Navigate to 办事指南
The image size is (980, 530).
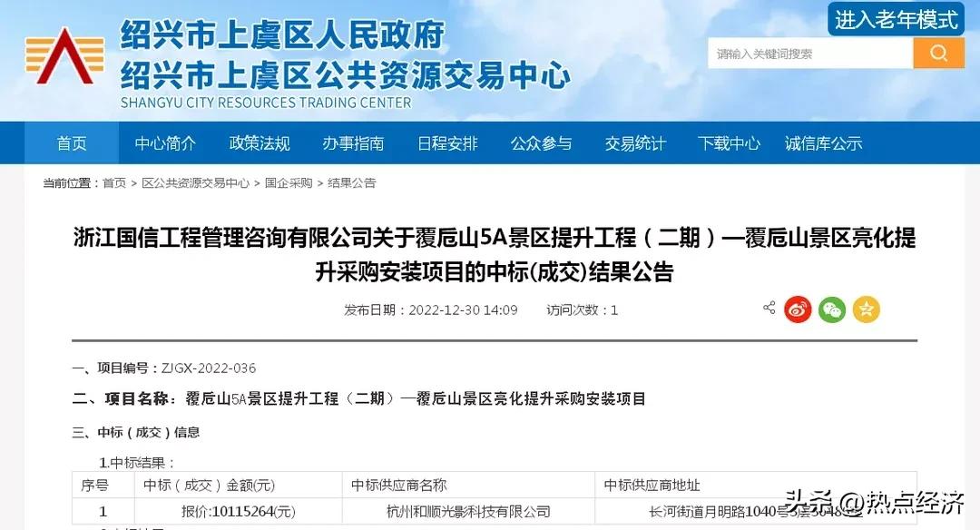pos(354,142)
